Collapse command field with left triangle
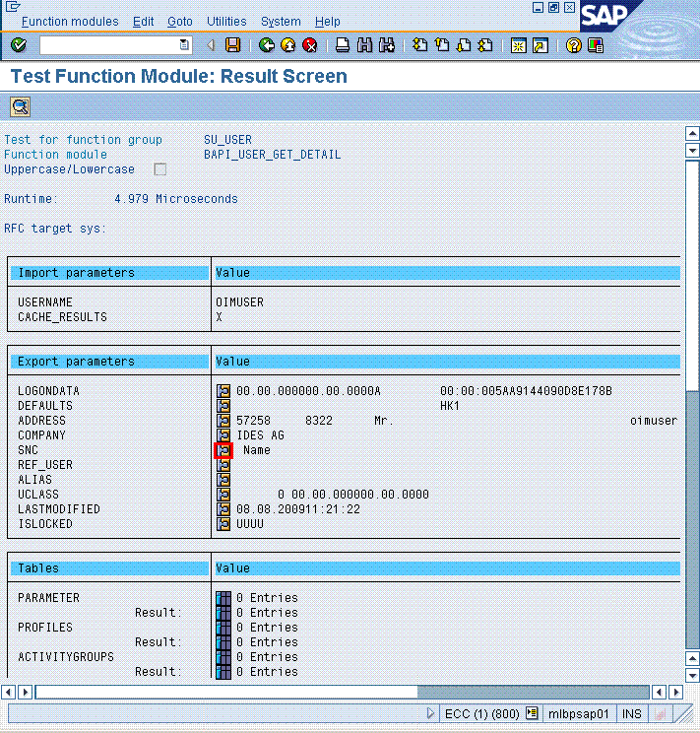Screen dimensions: 700x733 (x=212, y=45)
